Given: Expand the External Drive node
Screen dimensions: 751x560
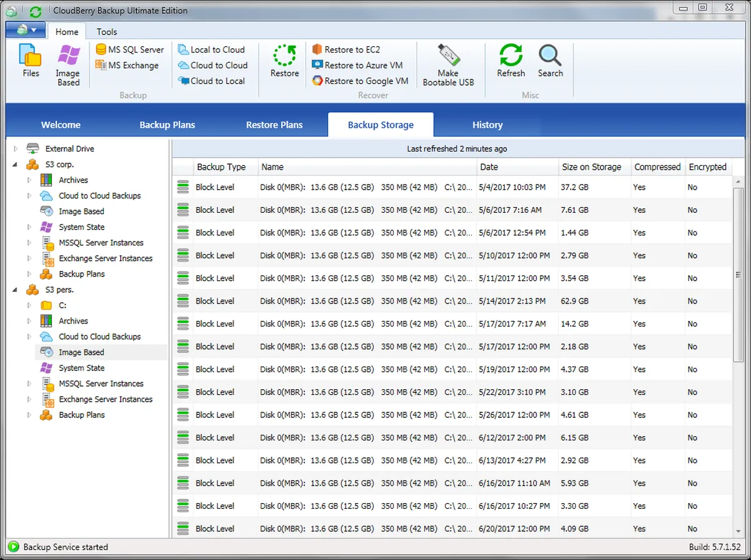Looking at the screenshot, I should 16,149.
